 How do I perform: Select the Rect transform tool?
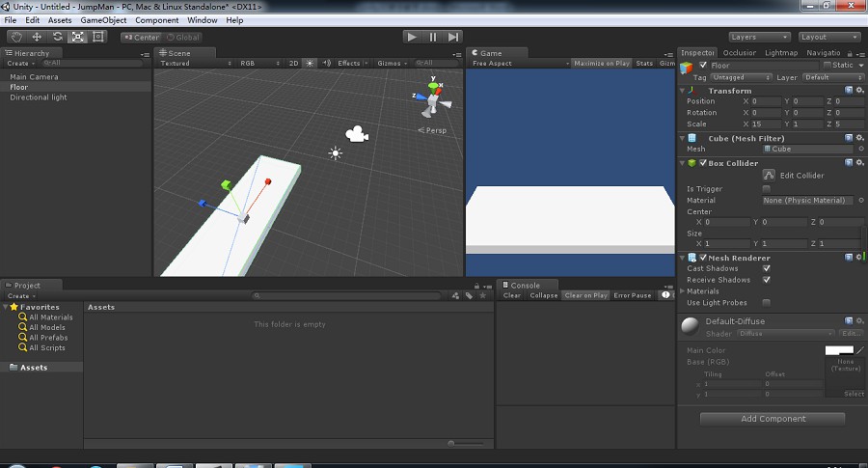point(98,37)
